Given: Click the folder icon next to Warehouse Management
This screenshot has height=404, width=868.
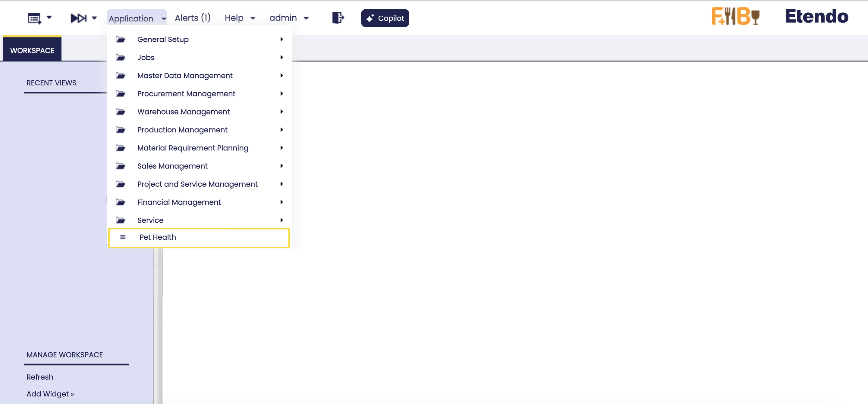Looking at the screenshot, I should 120,112.
